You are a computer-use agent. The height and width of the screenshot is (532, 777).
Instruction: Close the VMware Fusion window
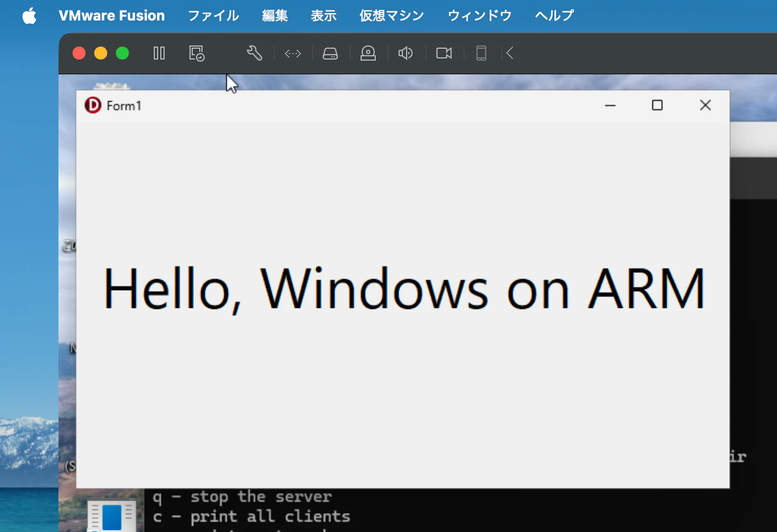pos(79,53)
